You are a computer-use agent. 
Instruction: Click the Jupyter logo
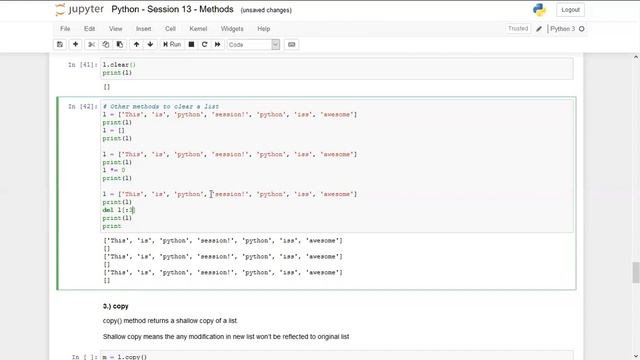(x=80, y=9)
